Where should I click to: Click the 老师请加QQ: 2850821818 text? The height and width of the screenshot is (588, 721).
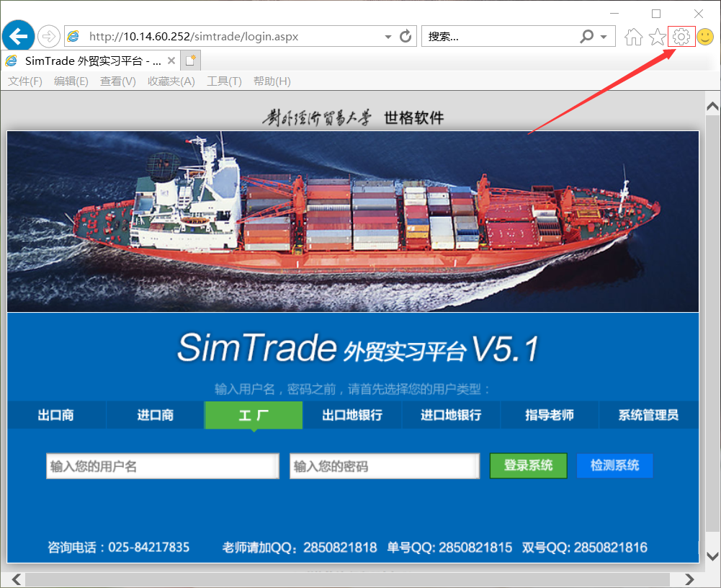point(300,547)
